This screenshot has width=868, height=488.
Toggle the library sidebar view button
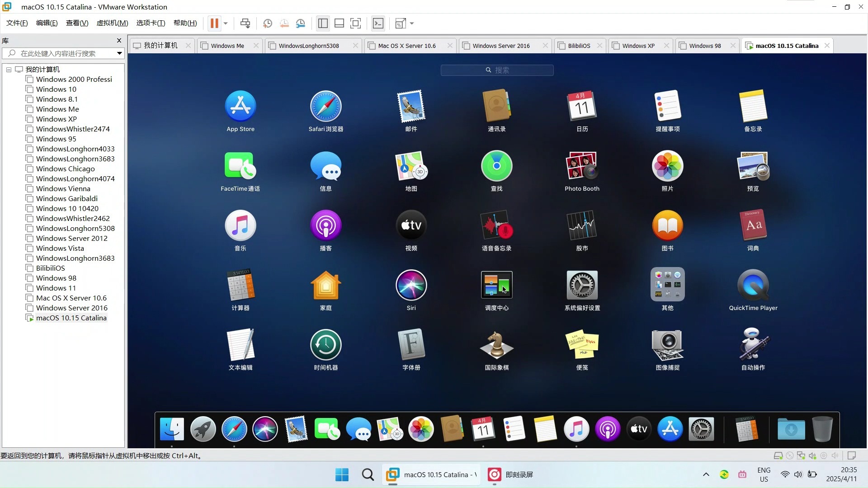click(x=323, y=23)
